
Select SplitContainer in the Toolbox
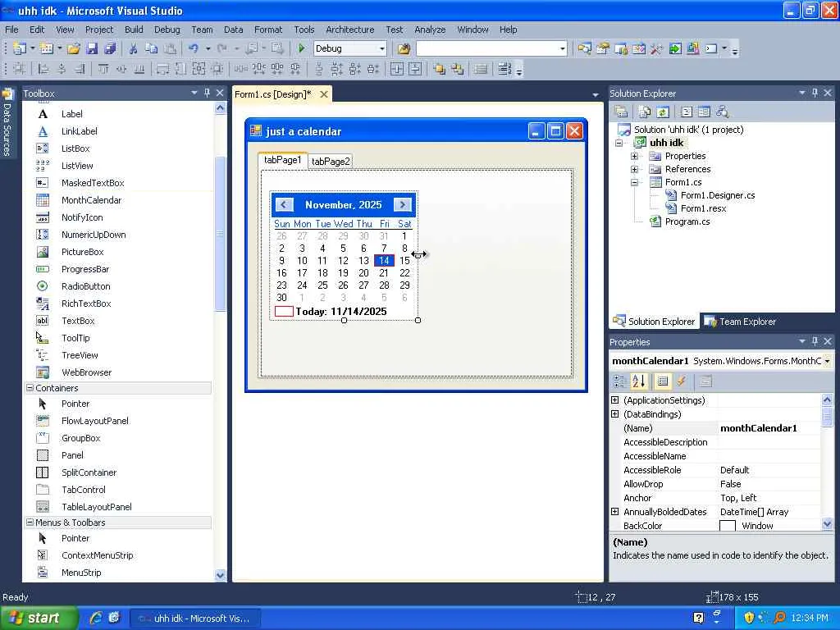point(89,472)
